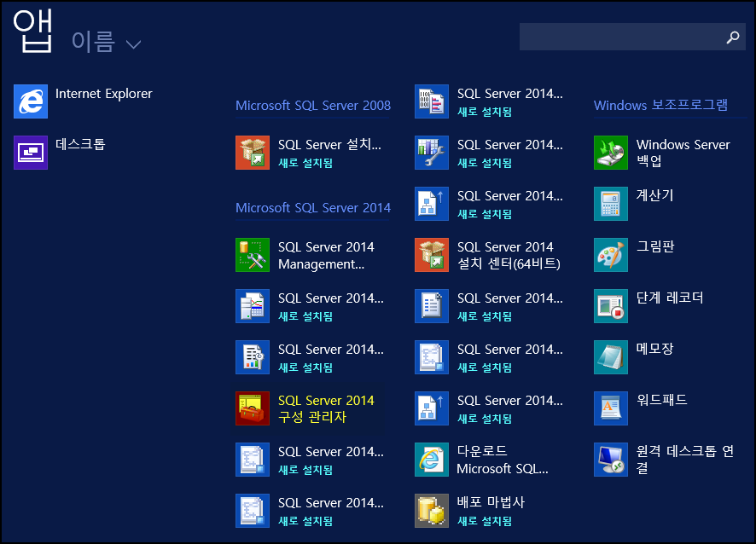
Task: Click the Microsoft SQL Server 2014 group header
Action: (x=313, y=208)
